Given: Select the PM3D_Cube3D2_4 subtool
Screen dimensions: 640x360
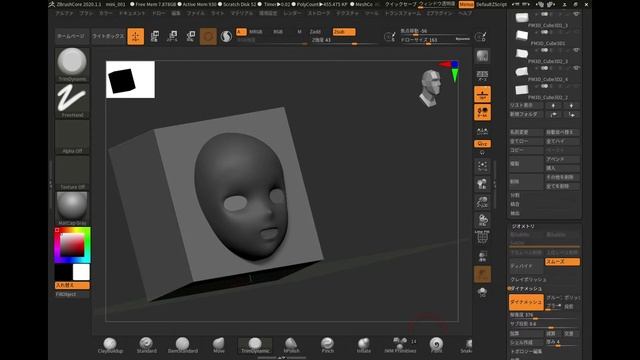Looking at the screenshot, I should pos(544,74).
